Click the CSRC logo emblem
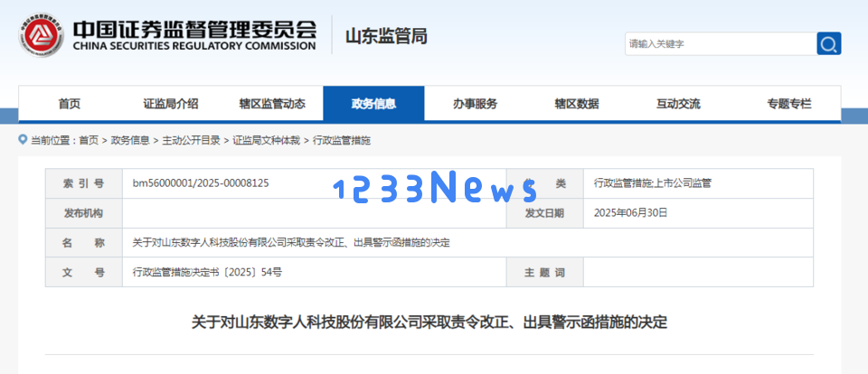This screenshot has height=374, width=868. click(41, 35)
